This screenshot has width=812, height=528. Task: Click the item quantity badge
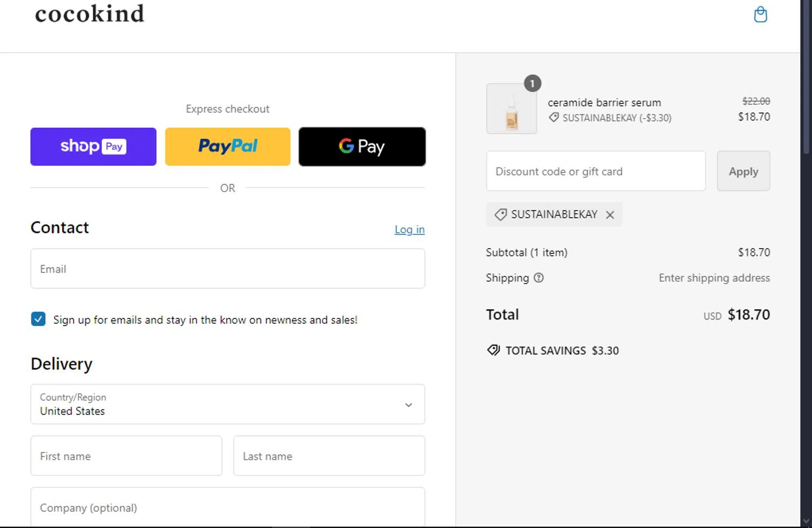[533, 83]
